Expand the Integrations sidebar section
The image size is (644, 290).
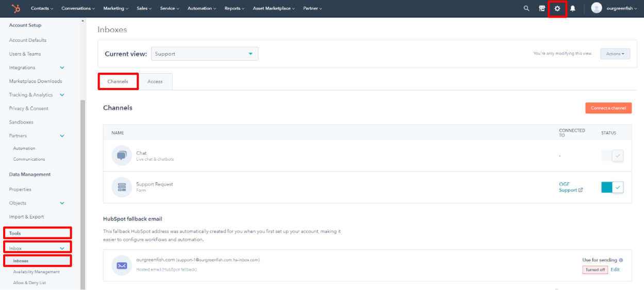pos(62,67)
